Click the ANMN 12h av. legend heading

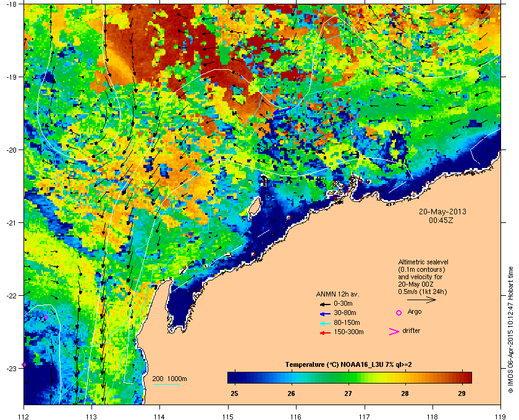(337, 294)
